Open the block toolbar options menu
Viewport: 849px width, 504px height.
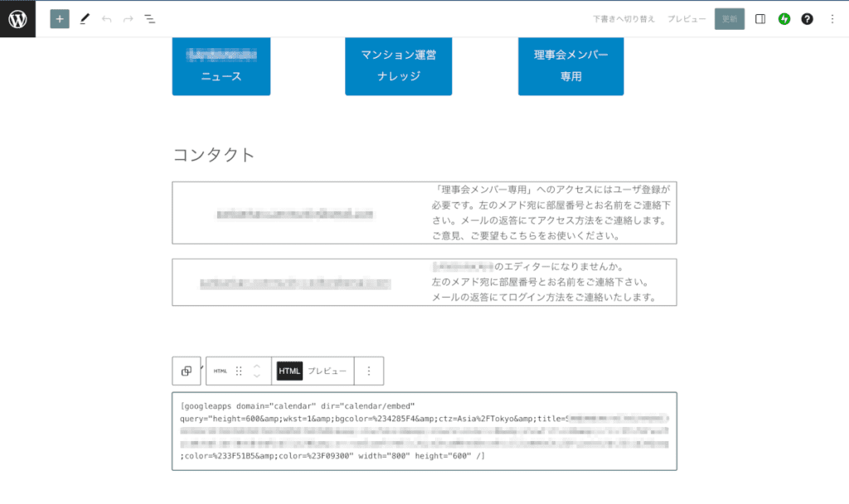click(369, 371)
